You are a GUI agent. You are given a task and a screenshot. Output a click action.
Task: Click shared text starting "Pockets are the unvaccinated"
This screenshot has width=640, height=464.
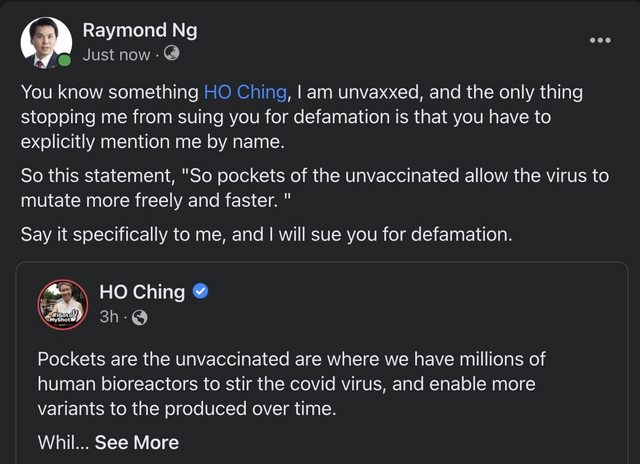[292, 358]
